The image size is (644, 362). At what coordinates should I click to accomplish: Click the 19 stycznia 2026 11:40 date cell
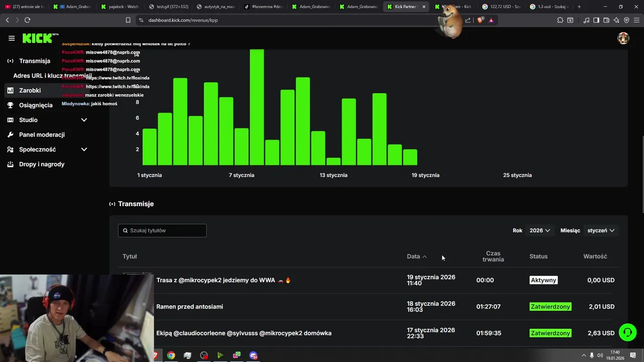tap(431, 280)
